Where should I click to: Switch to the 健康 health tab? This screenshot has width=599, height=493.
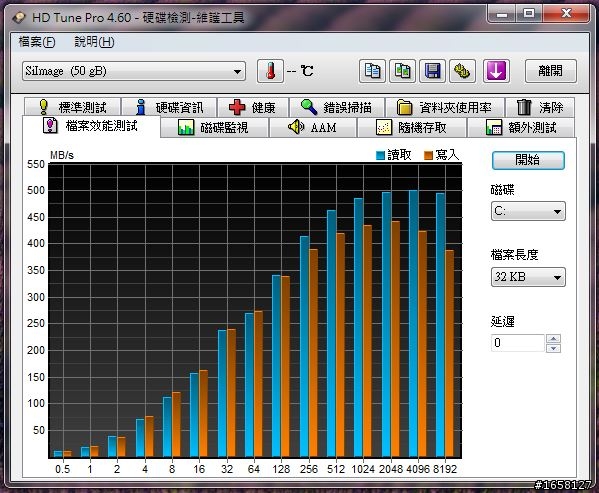[x=253, y=107]
